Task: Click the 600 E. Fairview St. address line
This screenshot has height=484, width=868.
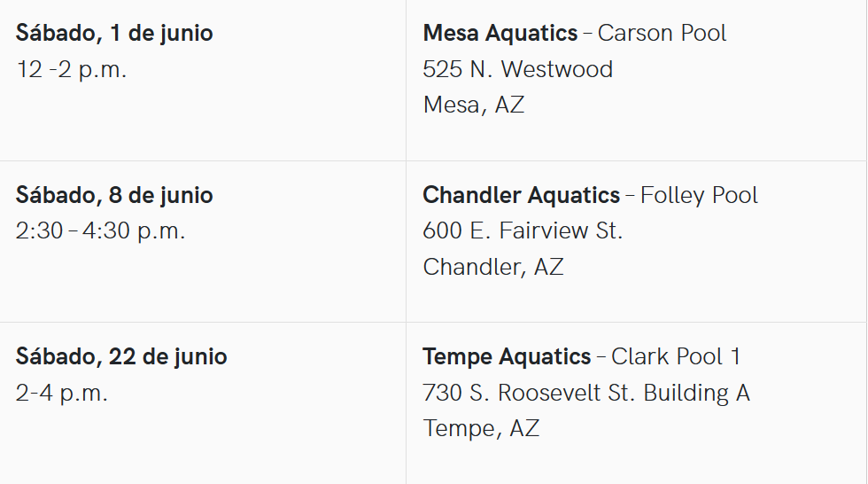Action: point(523,231)
